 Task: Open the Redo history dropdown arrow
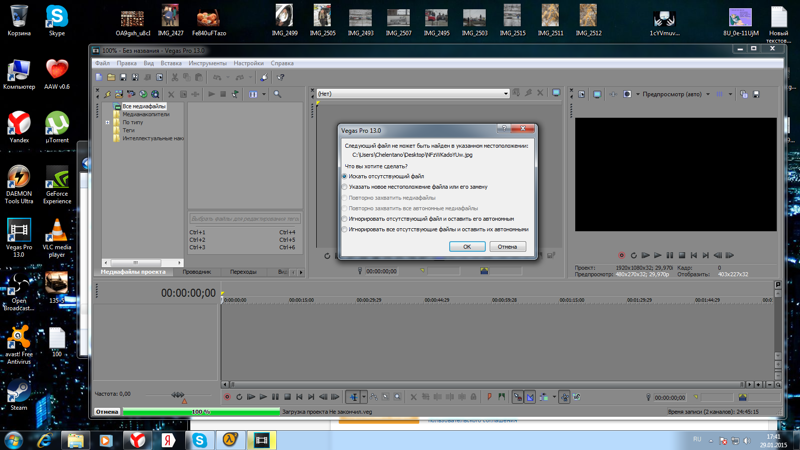click(x=251, y=78)
